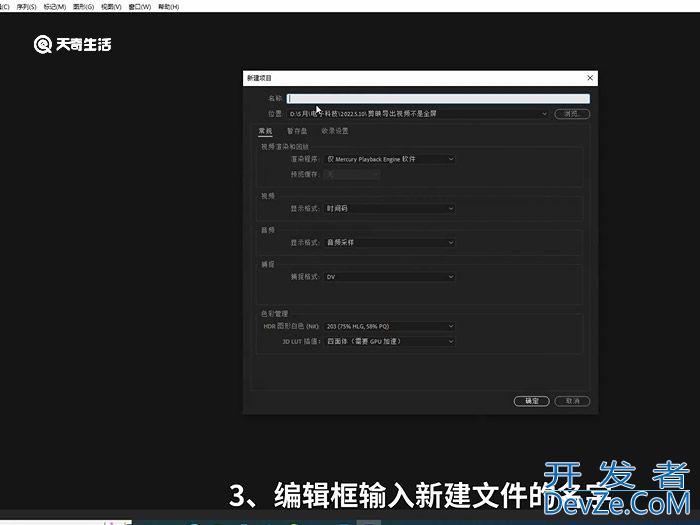
Task: Open the 标记(M) menu
Action: click(54, 7)
